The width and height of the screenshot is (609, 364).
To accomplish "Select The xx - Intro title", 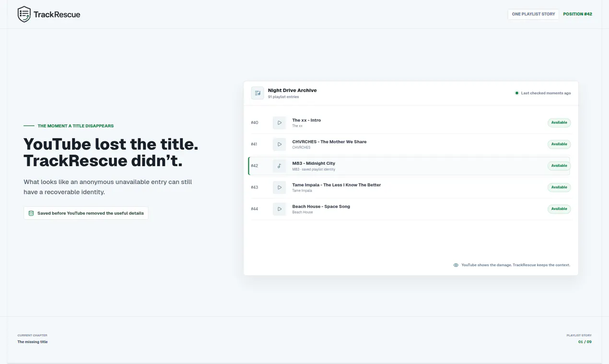I will coord(306,120).
